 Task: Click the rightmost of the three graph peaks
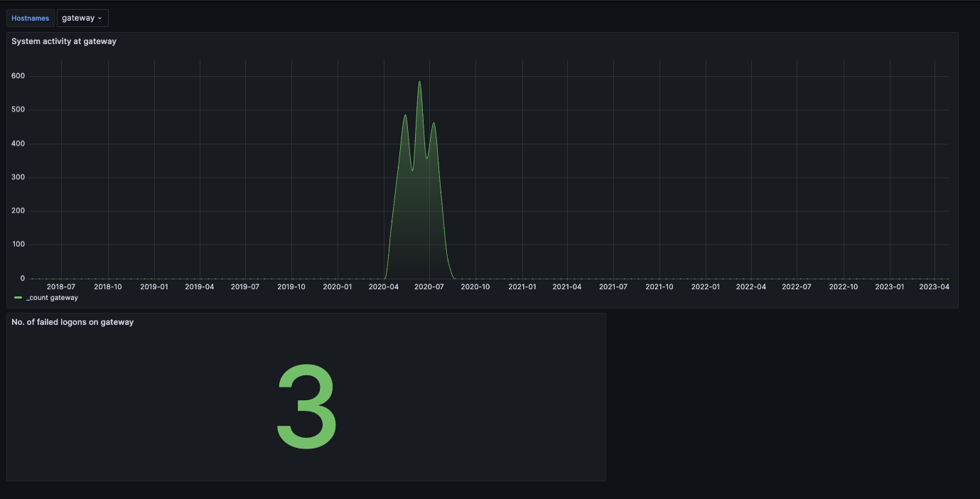pyautogui.click(x=434, y=124)
